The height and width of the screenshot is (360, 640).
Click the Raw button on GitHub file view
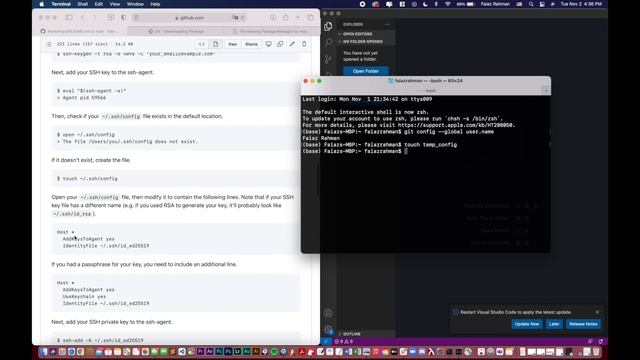point(232,44)
